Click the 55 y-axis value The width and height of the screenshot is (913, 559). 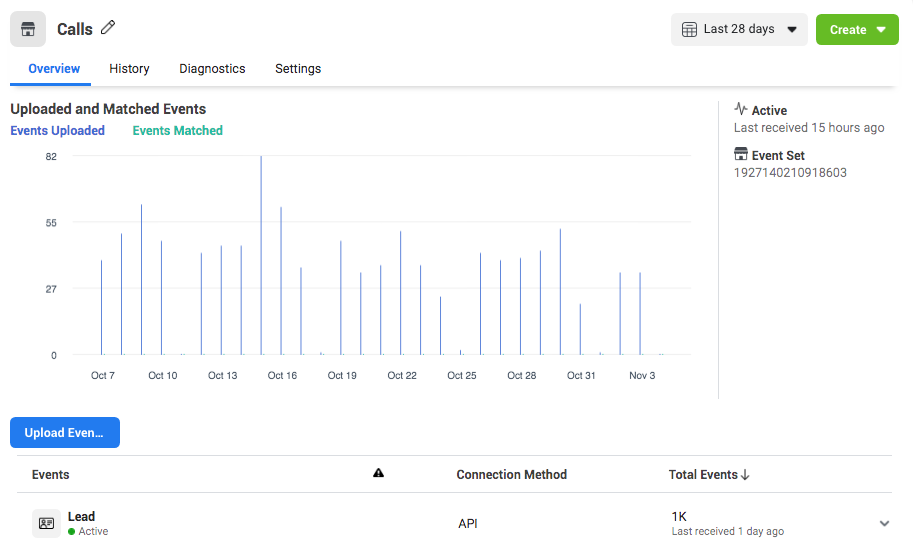51,222
